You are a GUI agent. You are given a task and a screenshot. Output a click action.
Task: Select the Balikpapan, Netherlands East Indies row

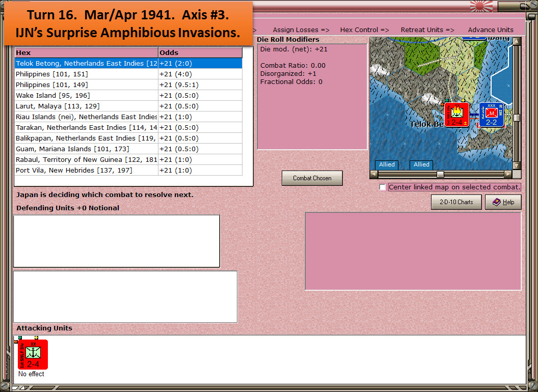pyautogui.click(x=128, y=138)
